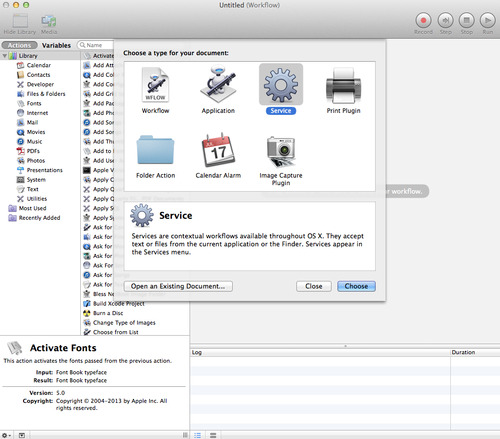This screenshot has width=500, height=439.
Task: Select the Calendar Alarm icon
Action: pos(218,149)
